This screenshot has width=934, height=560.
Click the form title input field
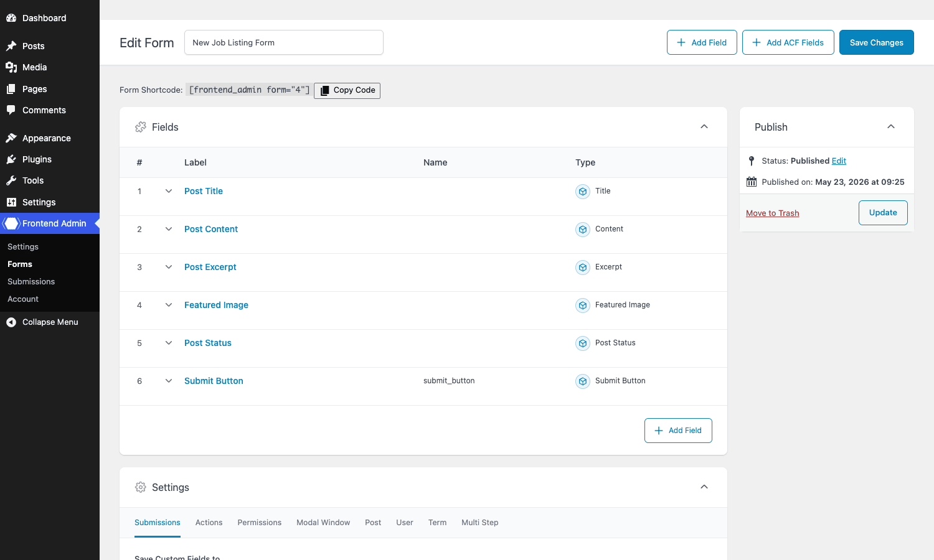click(284, 42)
